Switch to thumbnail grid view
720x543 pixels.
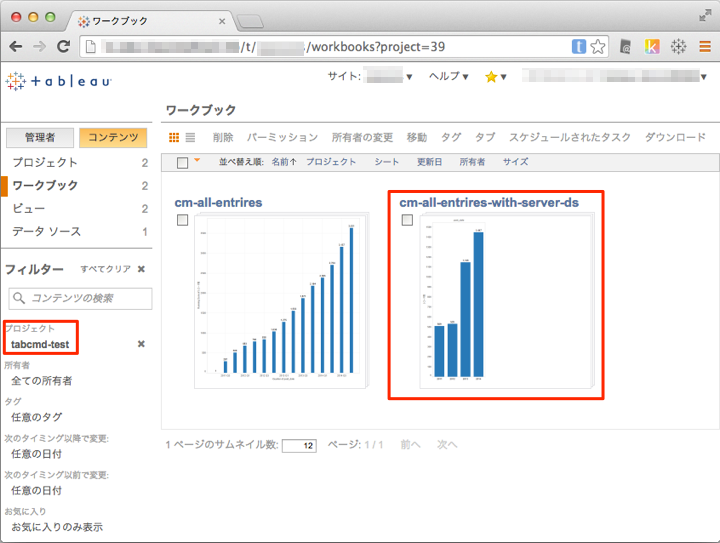coord(174,137)
